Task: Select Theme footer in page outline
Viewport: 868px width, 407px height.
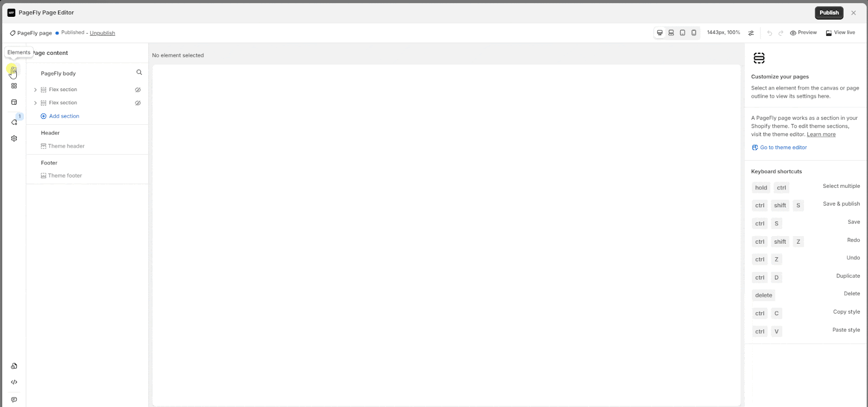Action: (61, 176)
